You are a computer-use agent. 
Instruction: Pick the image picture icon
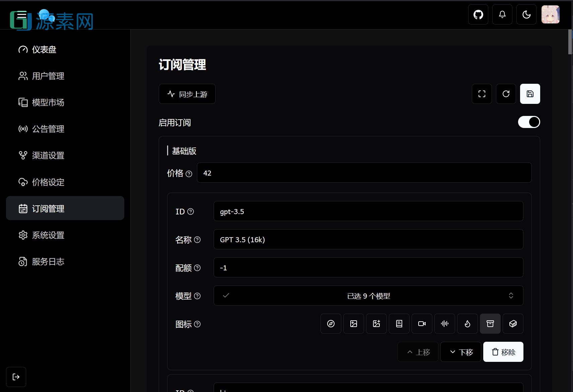pos(354,324)
